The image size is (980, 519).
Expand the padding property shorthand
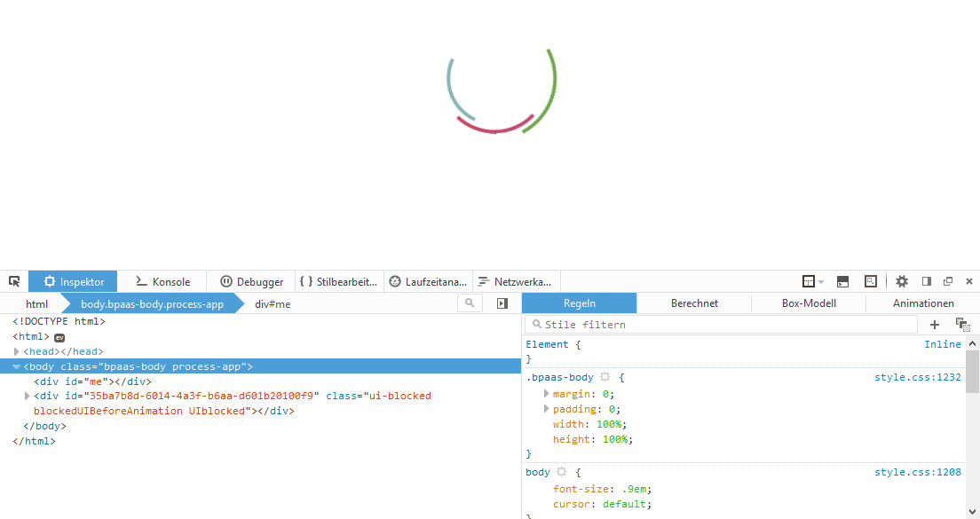click(546, 409)
